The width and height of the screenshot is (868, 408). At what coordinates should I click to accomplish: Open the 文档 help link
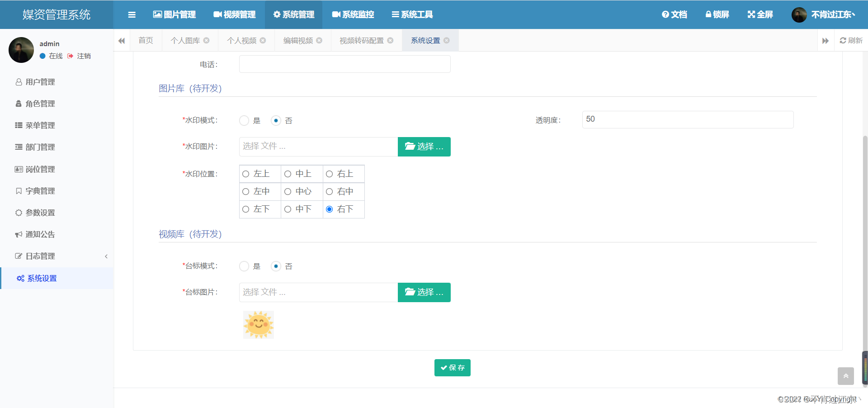675,14
